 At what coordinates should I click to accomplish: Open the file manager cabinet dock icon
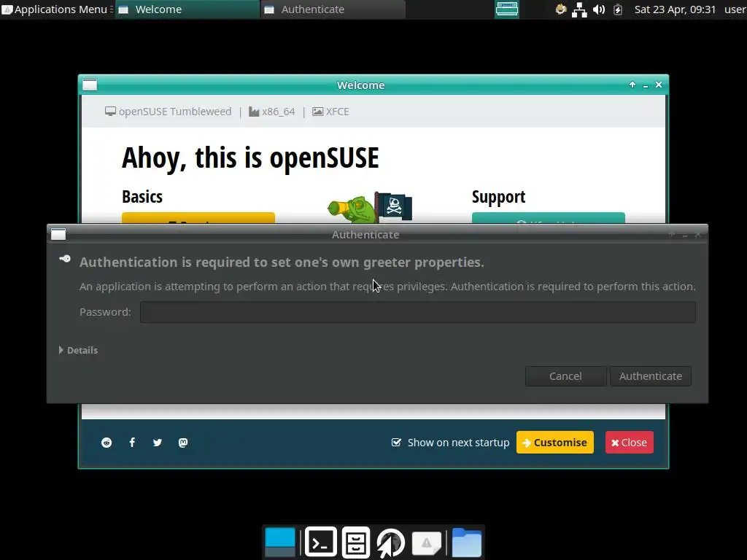(x=356, y=542)
